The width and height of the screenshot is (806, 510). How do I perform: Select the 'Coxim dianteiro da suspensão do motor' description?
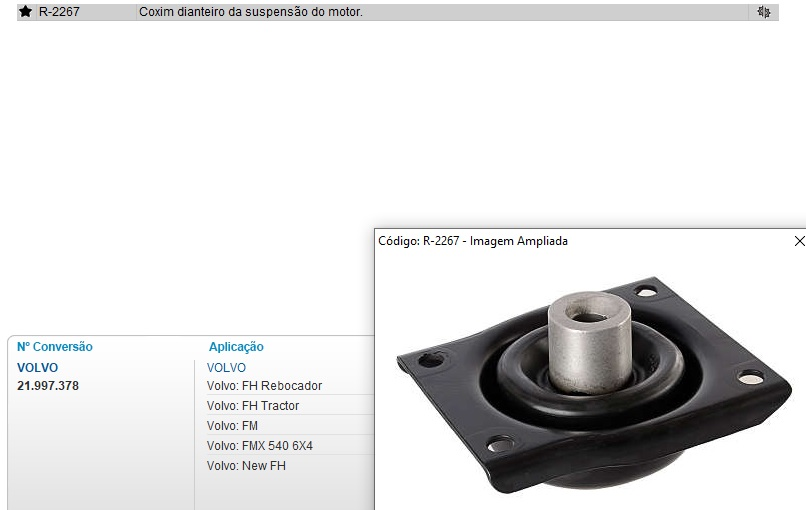[251, 12]
